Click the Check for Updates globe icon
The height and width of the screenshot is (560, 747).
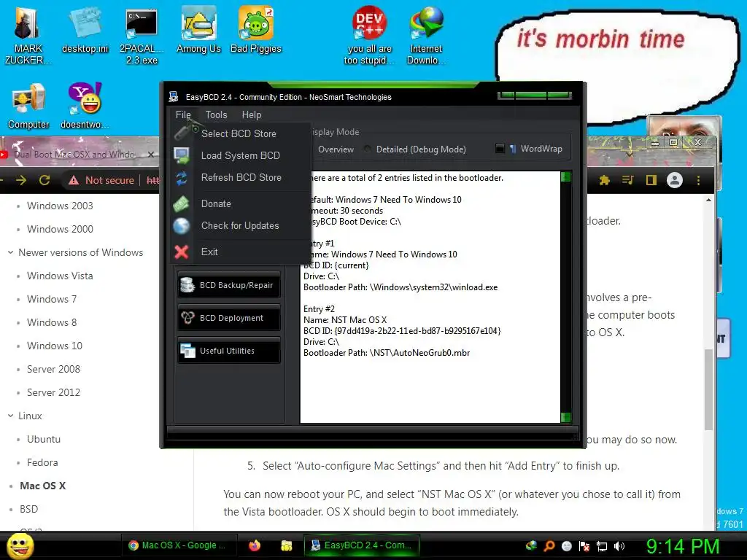[x=182, y=226]
